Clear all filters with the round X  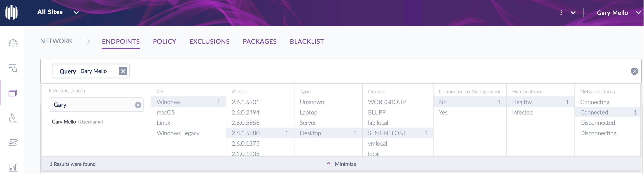[x=634, y=71]
